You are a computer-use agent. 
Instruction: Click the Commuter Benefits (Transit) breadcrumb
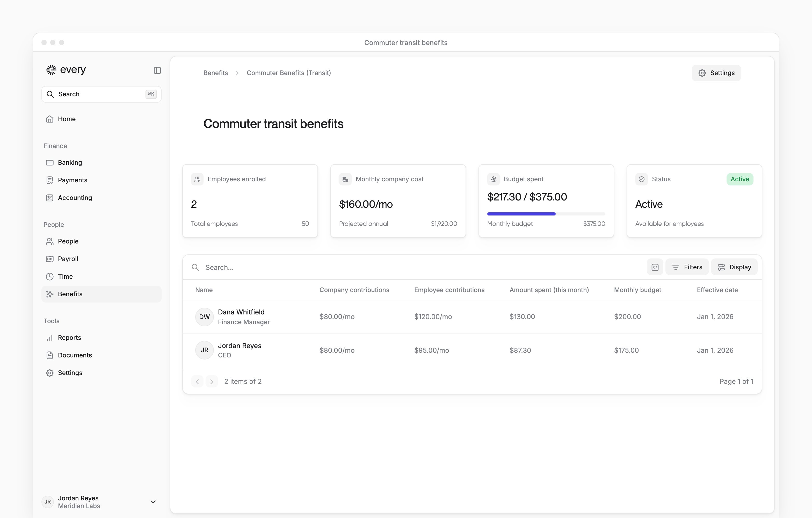click(289, 73)
